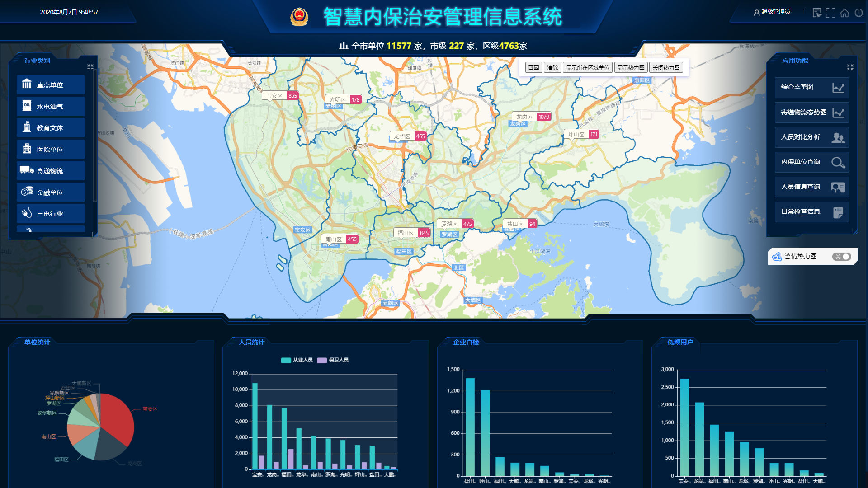Viewport: 868px width, 488px height.
Task: Open 寄递物流 category
Action: click(x=51, y=170)
